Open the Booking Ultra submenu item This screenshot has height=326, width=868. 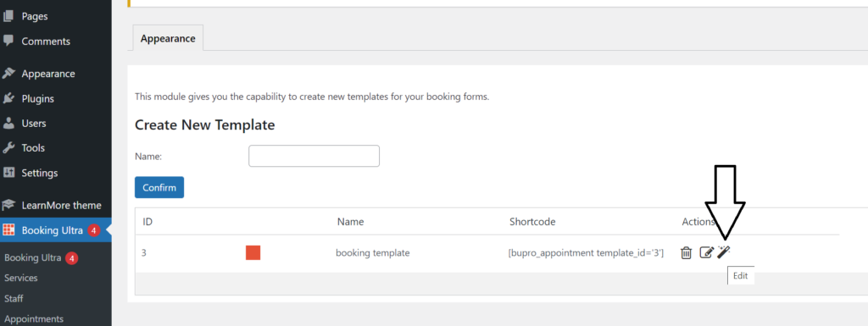[x=32, y=257]
